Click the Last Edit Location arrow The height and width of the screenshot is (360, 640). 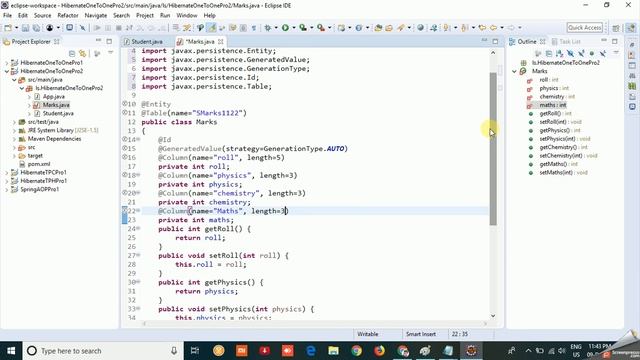[482, 28]
